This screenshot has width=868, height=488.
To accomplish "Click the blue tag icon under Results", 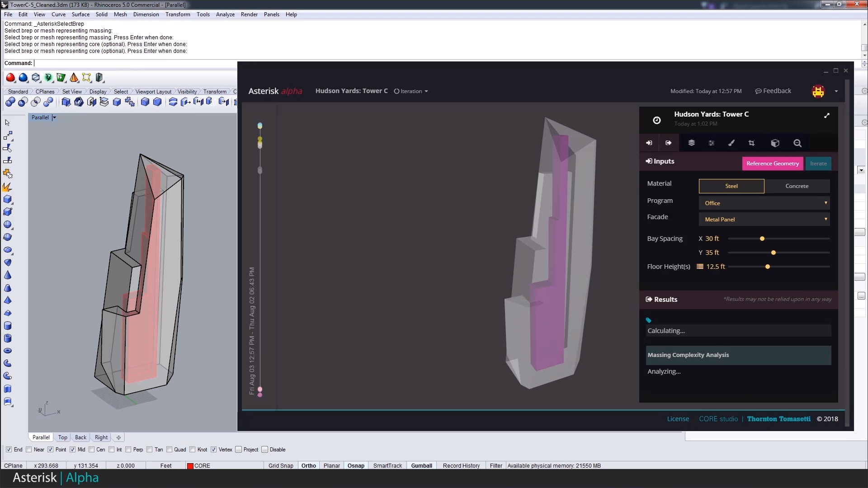I will click(x=649, y=320).
